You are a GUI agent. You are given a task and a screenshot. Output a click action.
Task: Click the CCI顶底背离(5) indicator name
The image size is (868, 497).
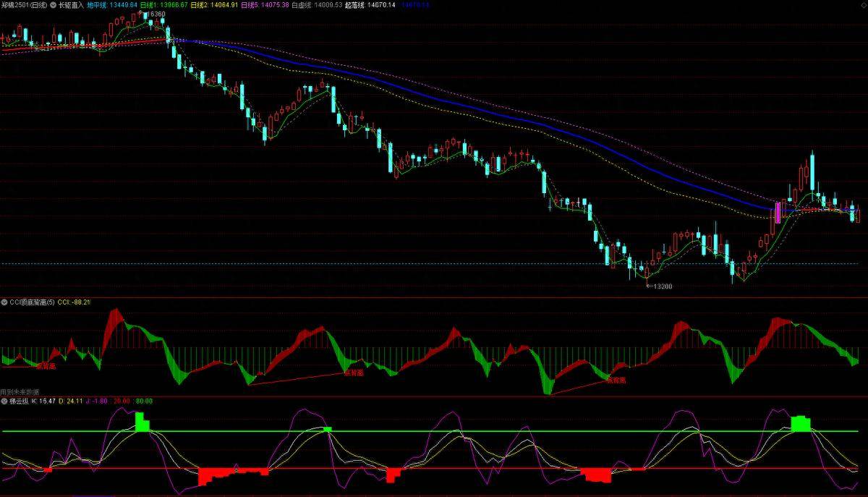coord(32,301)
